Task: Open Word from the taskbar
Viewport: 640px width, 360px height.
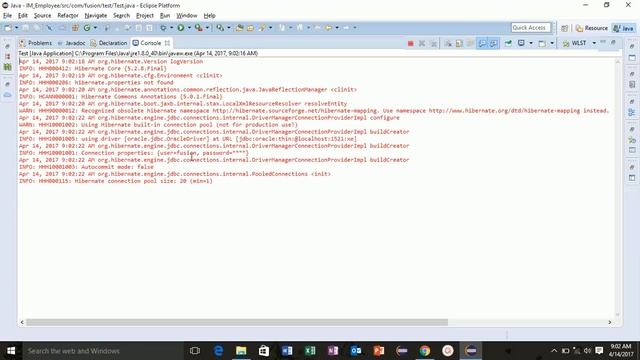Action: [287, 351]
